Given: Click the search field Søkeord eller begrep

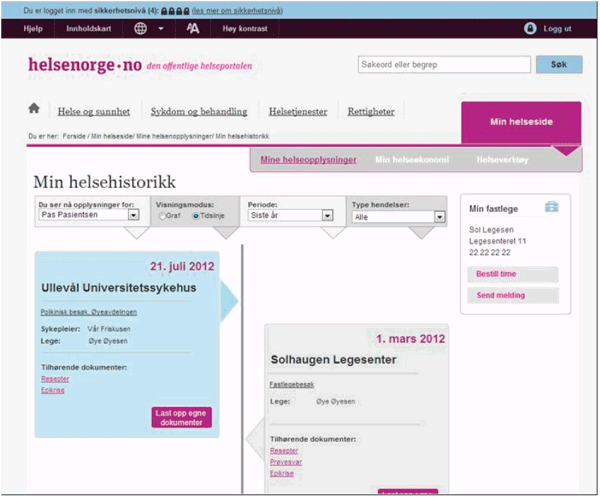Looking at the screenshot, I should click(x=443, y=65).
